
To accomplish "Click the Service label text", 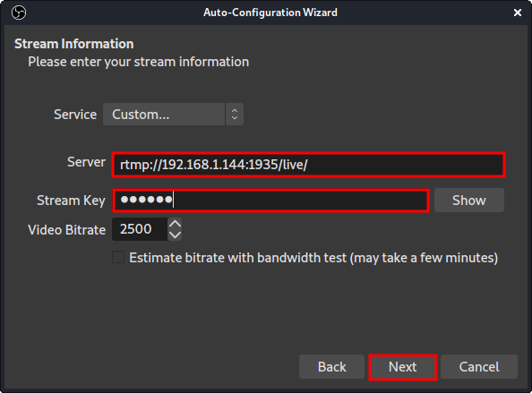I will [x=75, y=115].
